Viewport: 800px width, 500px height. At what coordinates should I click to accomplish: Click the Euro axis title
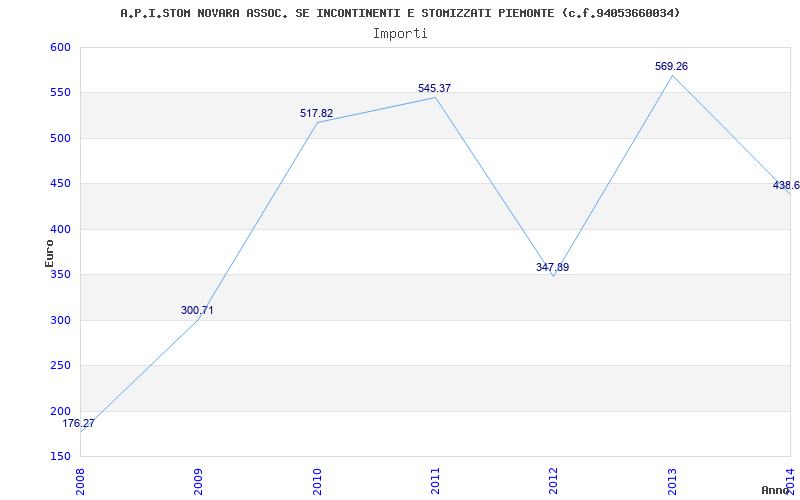pyautogui.click(x=49, y=253)
